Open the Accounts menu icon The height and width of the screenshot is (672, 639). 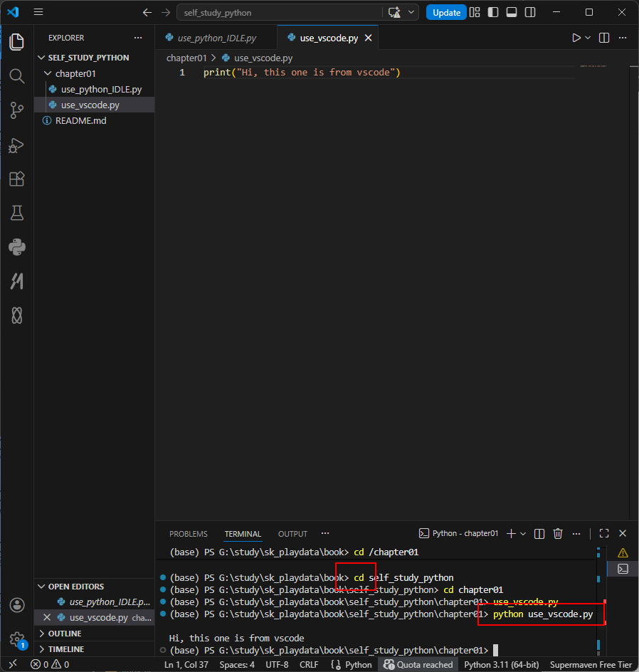coord(16,605)
